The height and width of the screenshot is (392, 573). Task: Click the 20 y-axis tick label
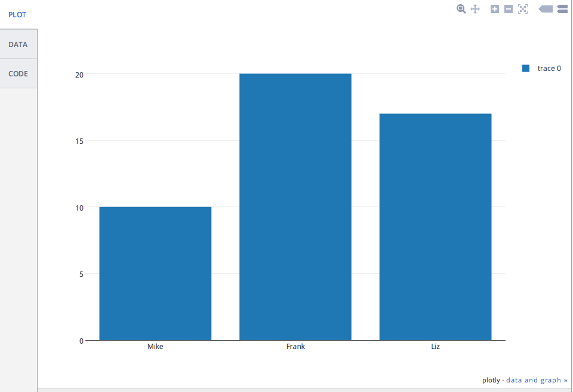(x=79, y=75)
